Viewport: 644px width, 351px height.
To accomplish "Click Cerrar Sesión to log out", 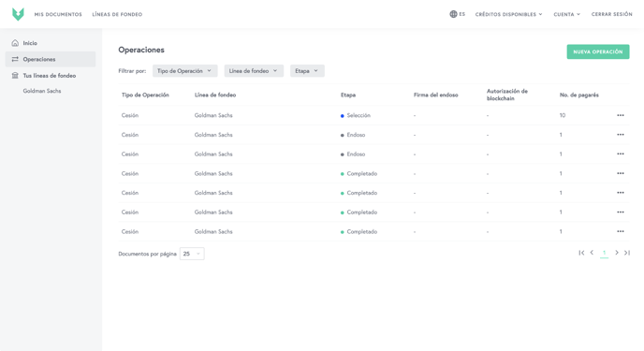I will [611, 14].
